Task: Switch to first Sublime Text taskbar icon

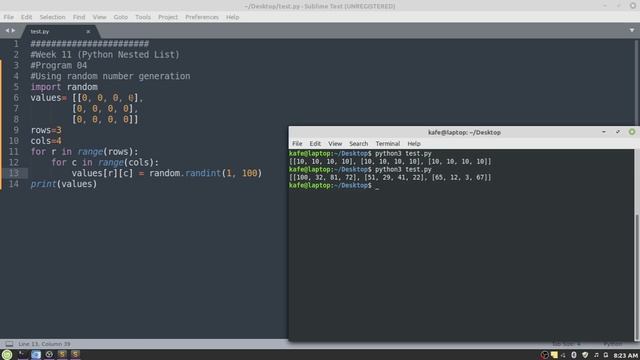Action: [x=62, y=355]
